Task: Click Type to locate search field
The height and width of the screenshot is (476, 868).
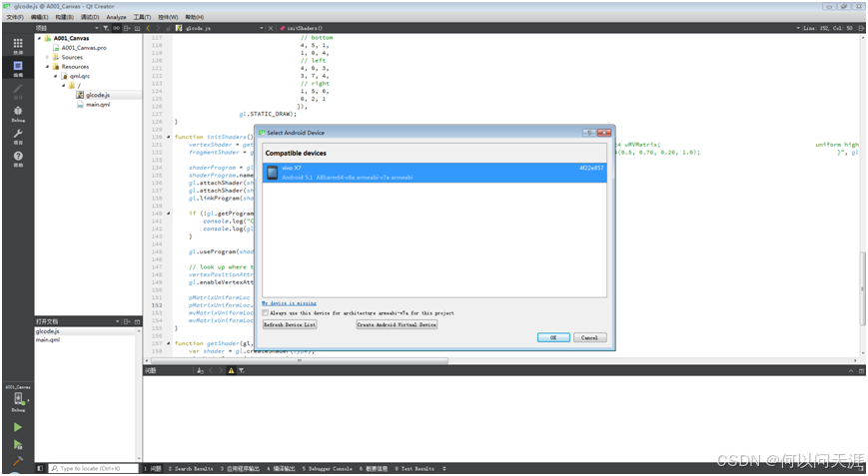Action: (x=93, y=468)
